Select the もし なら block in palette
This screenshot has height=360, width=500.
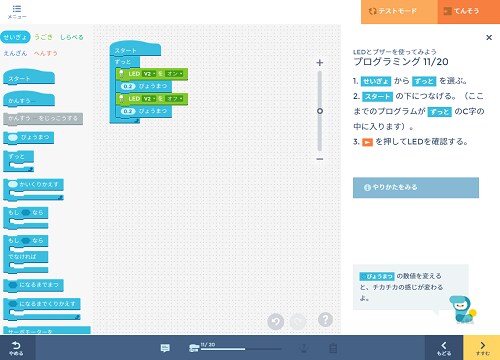pyautogui.click(x=26, y=218)
